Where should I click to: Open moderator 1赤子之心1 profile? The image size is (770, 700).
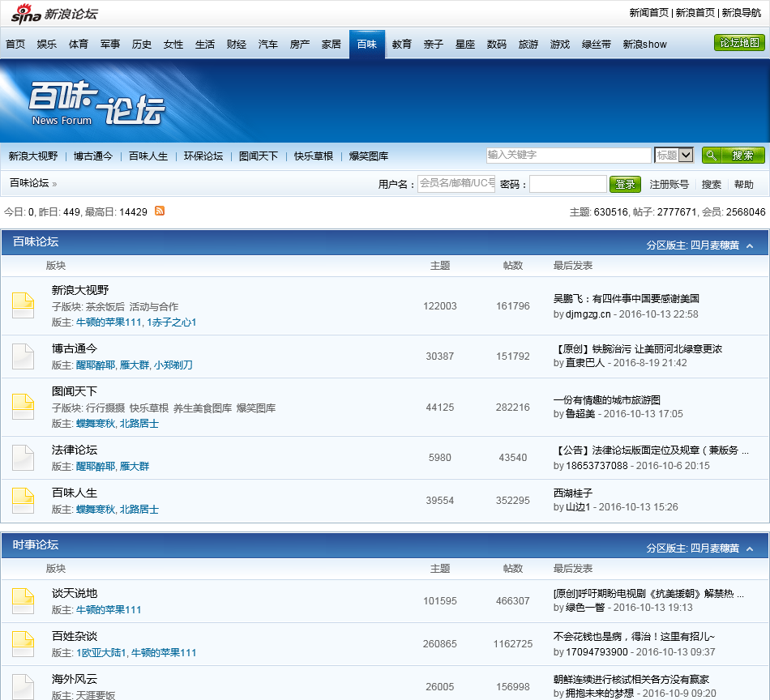(x=171, y=322)
